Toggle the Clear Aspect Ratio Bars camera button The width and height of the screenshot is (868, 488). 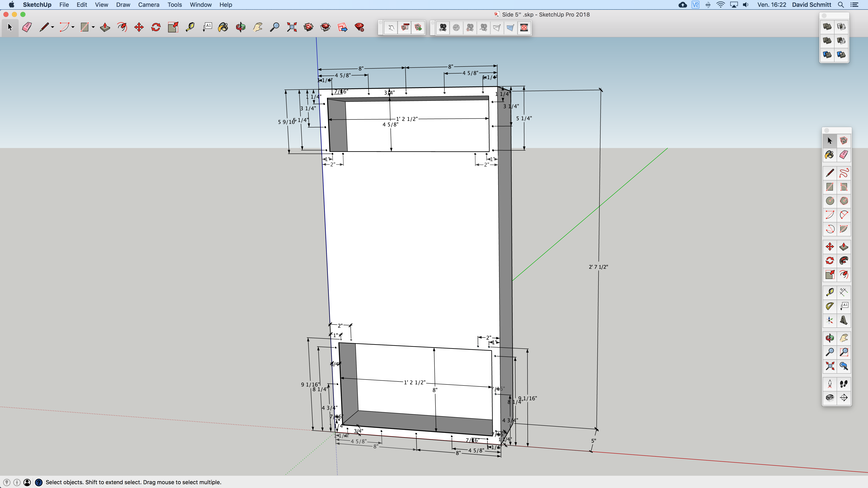(x=524, y=28)
